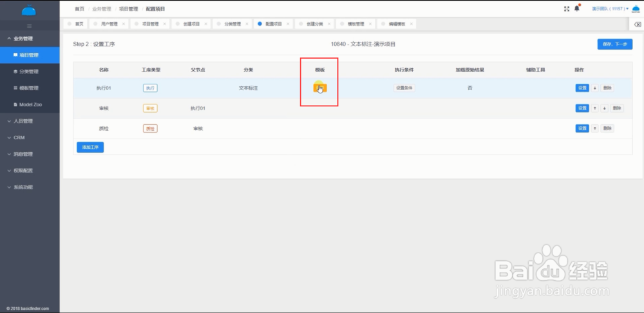The width and height of the screenshot is (644, 313).
Task: Move the 审核 step up with its up arrow
Action: coord(595,108)
